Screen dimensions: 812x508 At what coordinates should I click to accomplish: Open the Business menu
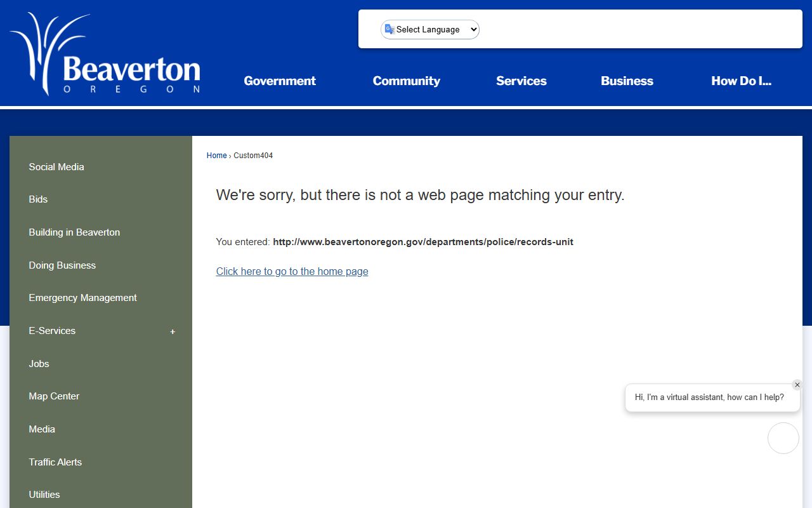[x=627, y=81]
